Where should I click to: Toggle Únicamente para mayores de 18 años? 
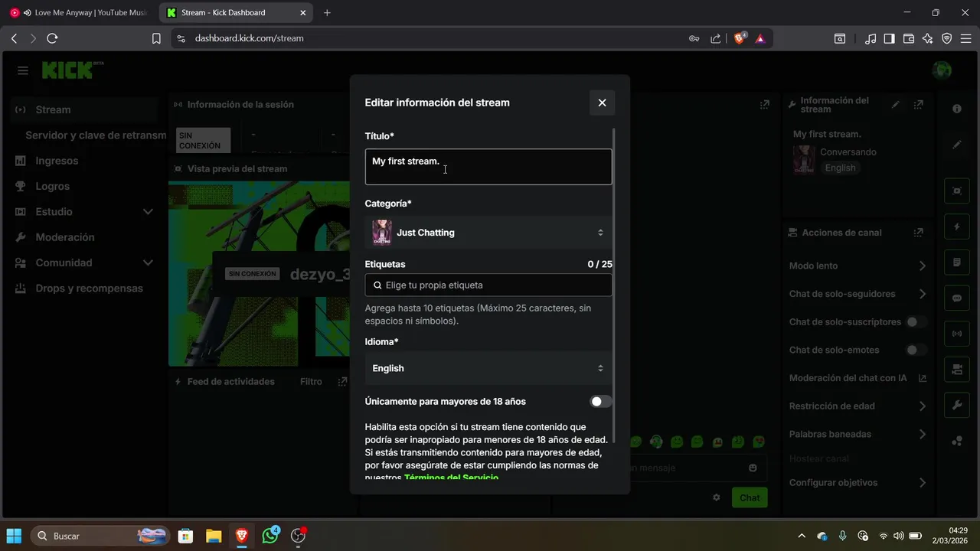click(x=601, y=402)
